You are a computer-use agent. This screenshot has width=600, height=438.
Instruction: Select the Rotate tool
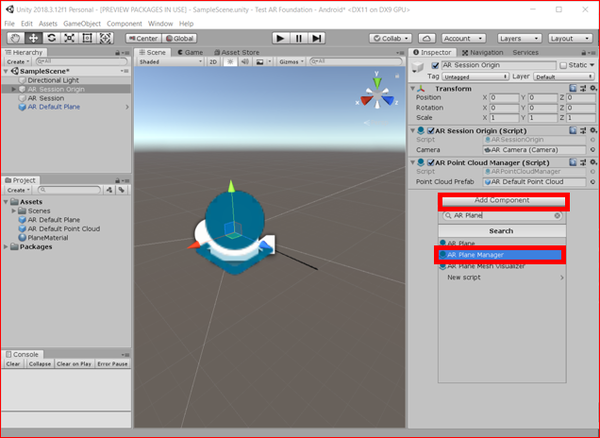click(51, 38)
